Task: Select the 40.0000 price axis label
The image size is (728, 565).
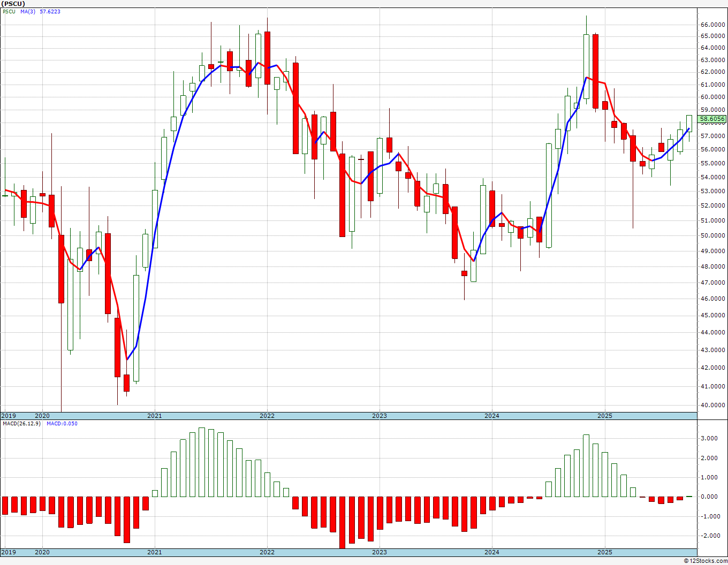Action: pos(713,405)
